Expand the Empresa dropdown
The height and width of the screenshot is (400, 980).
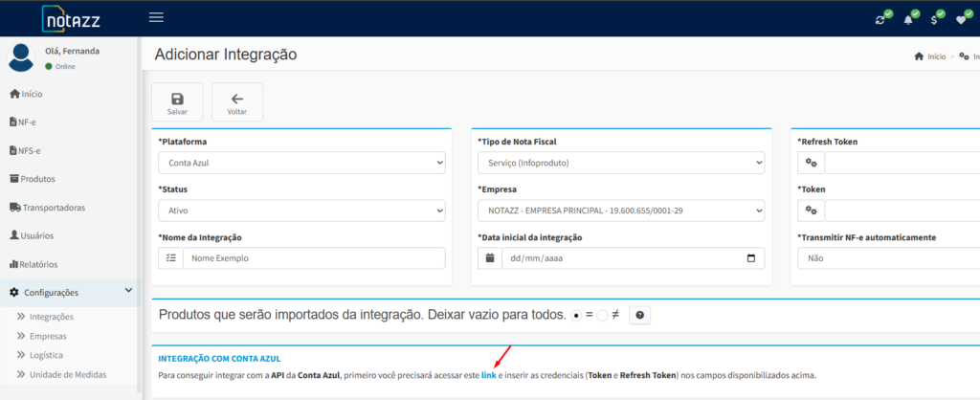click(621, 211)
